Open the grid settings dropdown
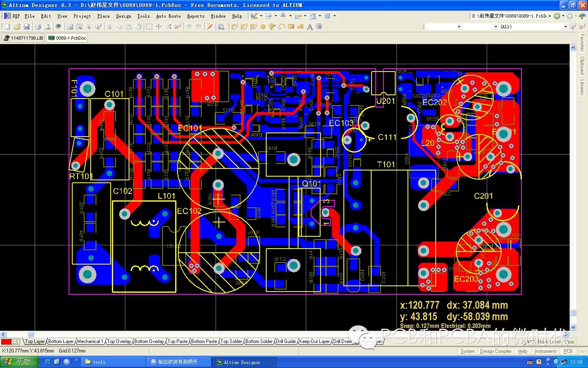 click(x=334, y=16)
